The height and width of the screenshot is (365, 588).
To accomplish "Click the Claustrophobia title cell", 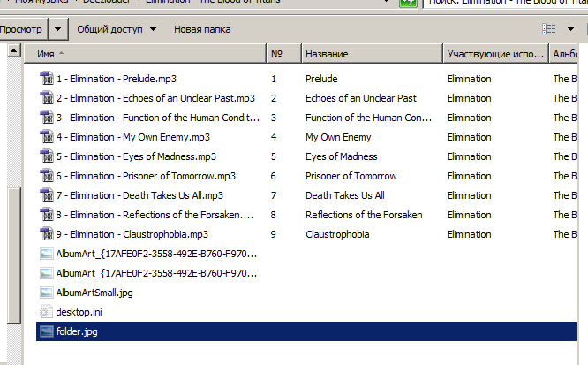I will point(337,235).
